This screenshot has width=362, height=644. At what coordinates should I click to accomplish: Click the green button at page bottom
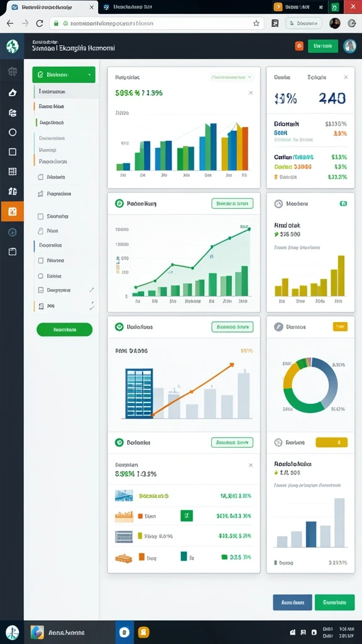click(x=334, y=602)
